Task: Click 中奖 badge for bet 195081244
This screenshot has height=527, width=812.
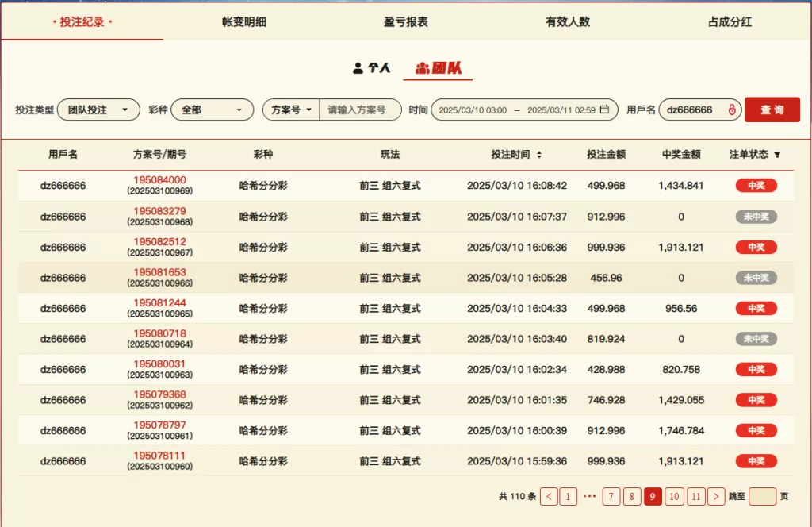Action: [x=756, y=308]
